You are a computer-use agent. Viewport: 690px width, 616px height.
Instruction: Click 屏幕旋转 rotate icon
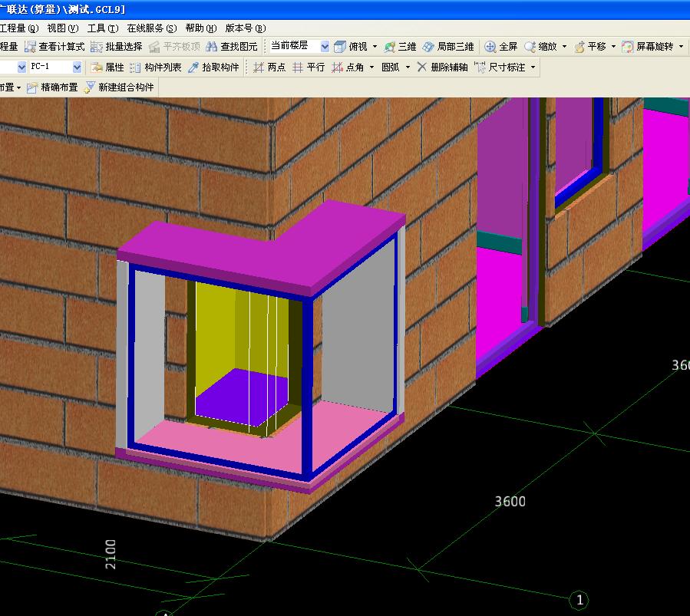(x=628, y=47)
